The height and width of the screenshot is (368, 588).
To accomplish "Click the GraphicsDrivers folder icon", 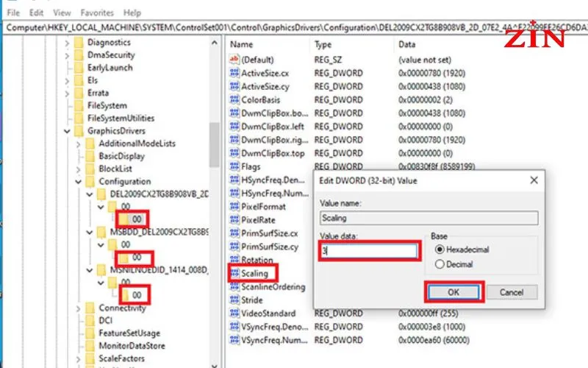I will coord(79,131).
